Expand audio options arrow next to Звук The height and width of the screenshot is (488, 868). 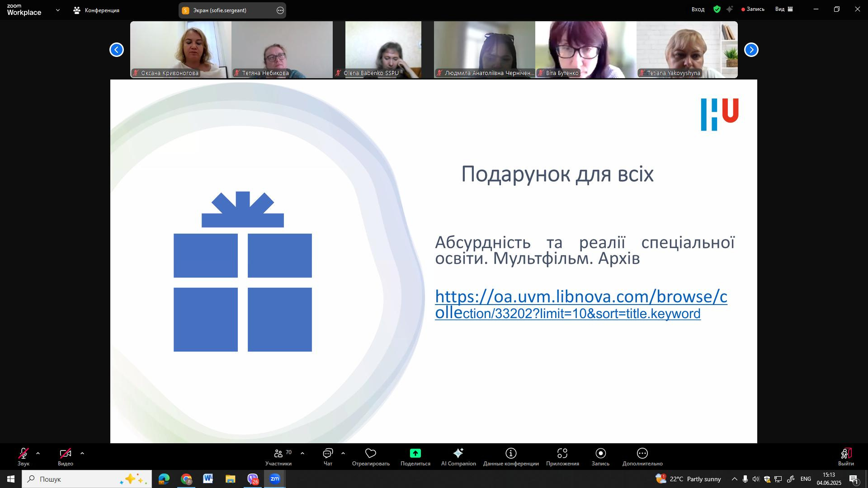[x=38, y=453]
